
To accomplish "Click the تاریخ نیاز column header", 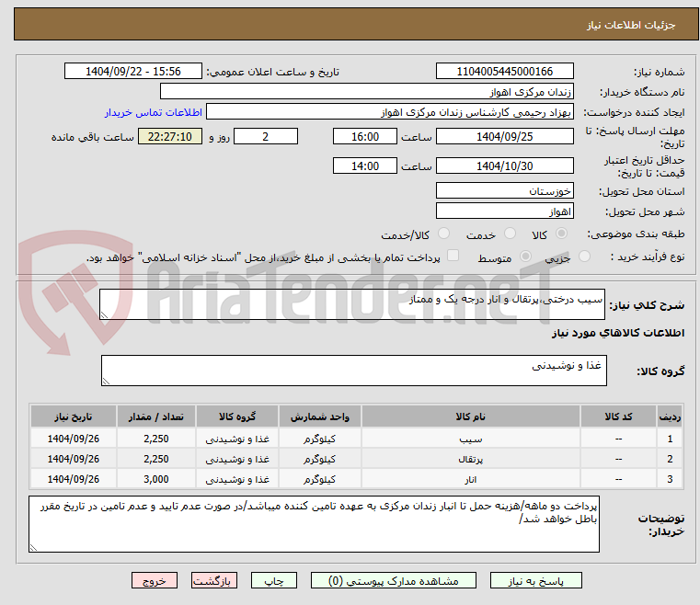I will 74,417.
